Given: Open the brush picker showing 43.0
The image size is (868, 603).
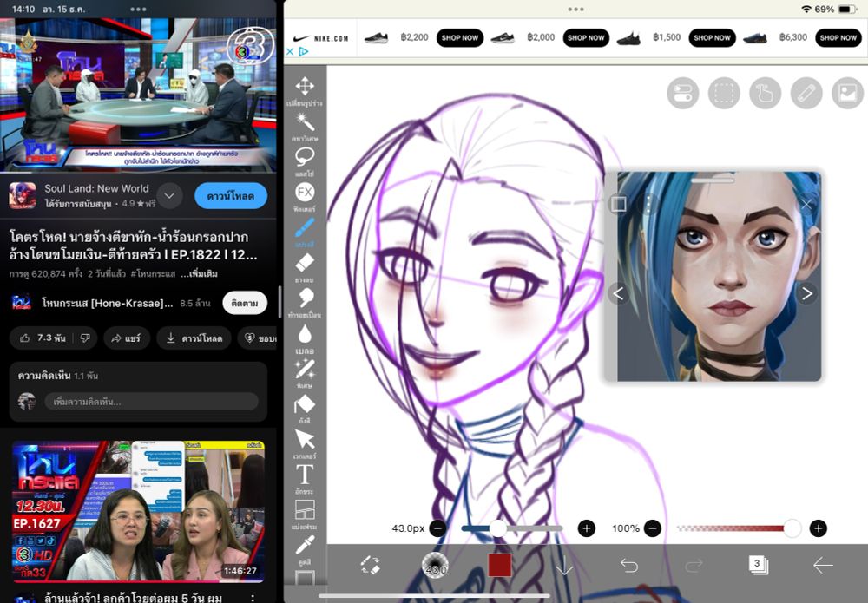Looking at the screenshot, I should point(435,566).
